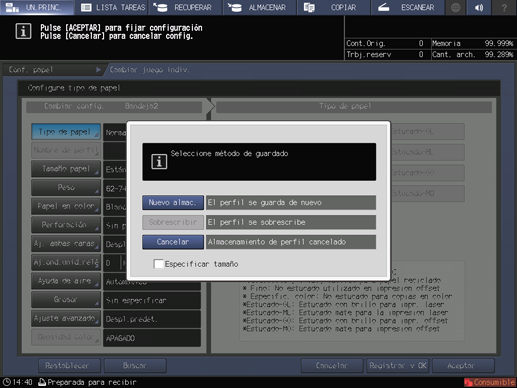Click the Memoria 99.999% readout
Viewport: 517px width, 388px height.
pos(473,43)
